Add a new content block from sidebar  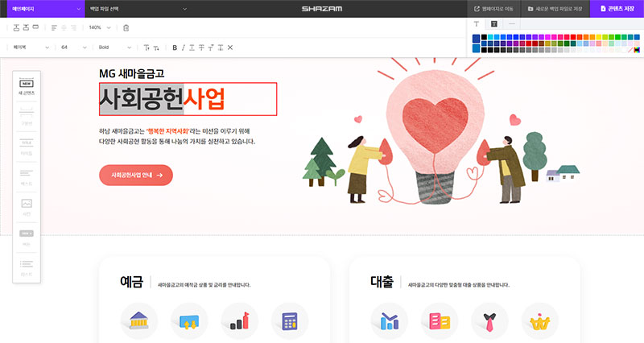click(27, 86)
